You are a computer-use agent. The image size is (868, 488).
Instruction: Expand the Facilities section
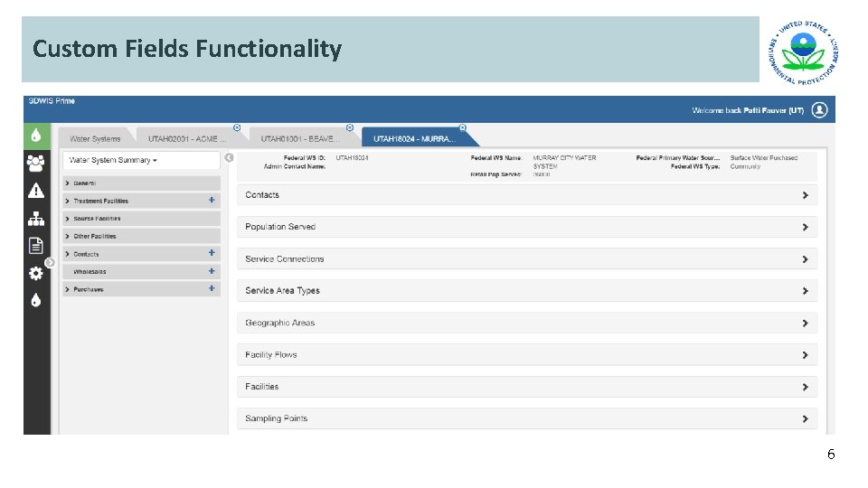[x=527, y=387]
